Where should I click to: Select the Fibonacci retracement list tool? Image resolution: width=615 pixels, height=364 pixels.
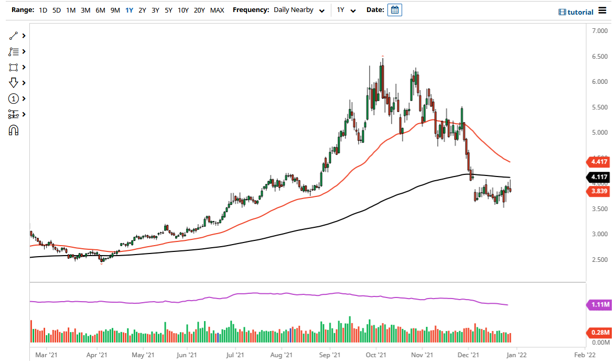(13, 51)
